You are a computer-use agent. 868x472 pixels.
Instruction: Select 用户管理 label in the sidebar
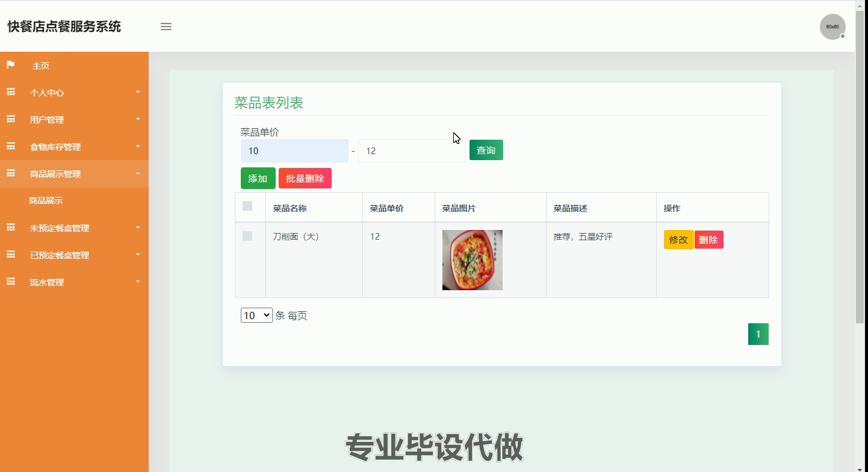(x=47, y=120)
